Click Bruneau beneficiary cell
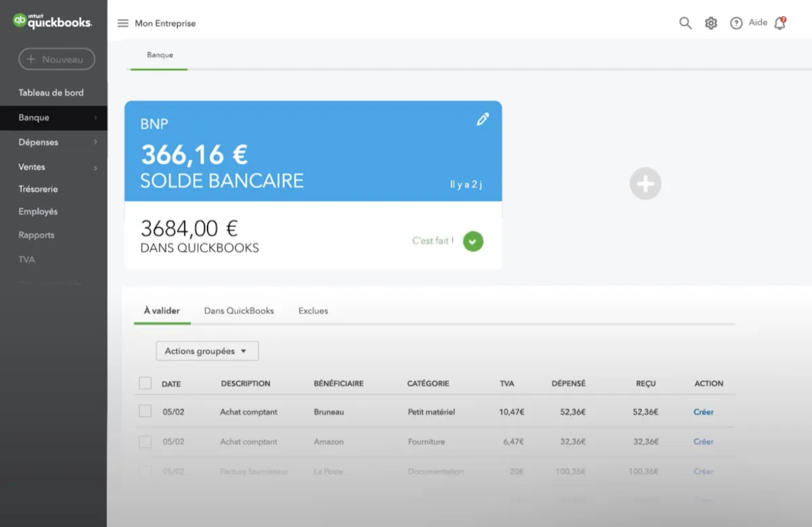Image resolution: width=812 pixels, height=527 pixels. pyautogui.click(x=329, y=412)
